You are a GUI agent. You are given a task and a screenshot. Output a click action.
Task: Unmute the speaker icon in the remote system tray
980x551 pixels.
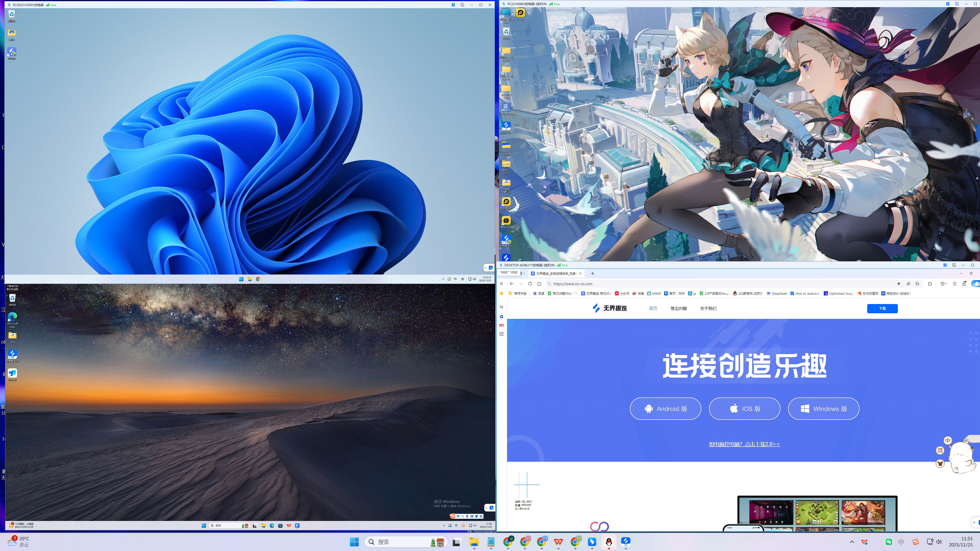[x=475, y=525]
